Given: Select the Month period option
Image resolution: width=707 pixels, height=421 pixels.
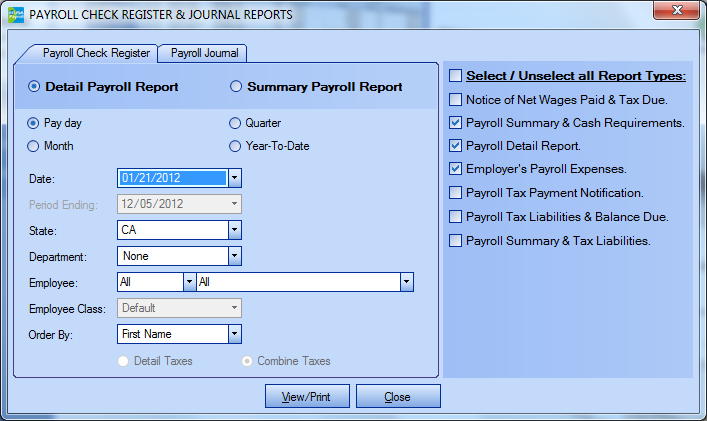Looking at the screenshot, I should 35,146.
